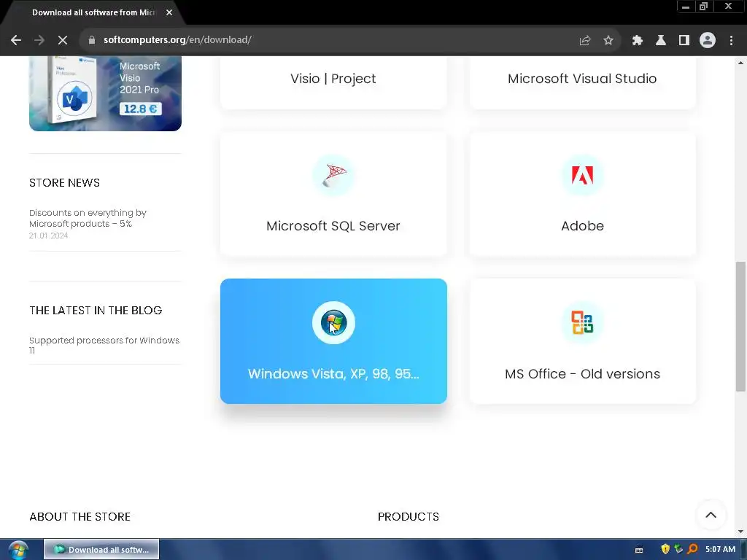Screen dimensions: 747x560
Task: Click the ABOUT THE STORE heading
Action: point(80,517)
